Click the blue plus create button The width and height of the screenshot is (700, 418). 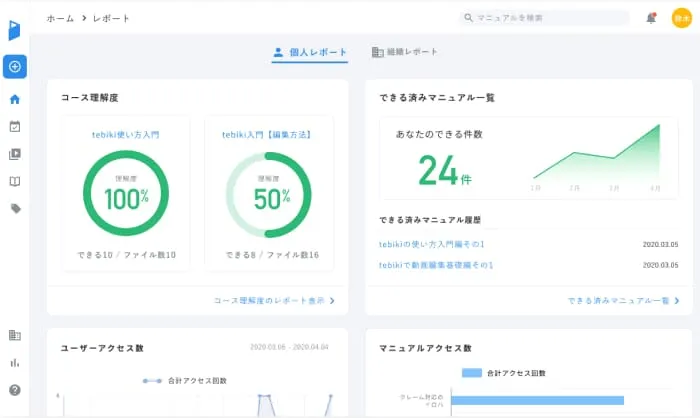coord(15,67)
